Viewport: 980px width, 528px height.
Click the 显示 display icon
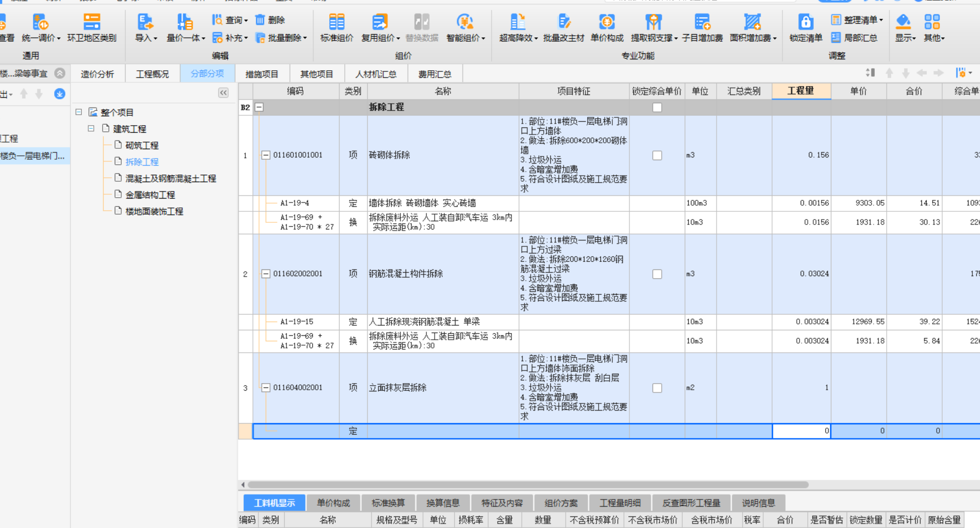[x=903, y=23]
